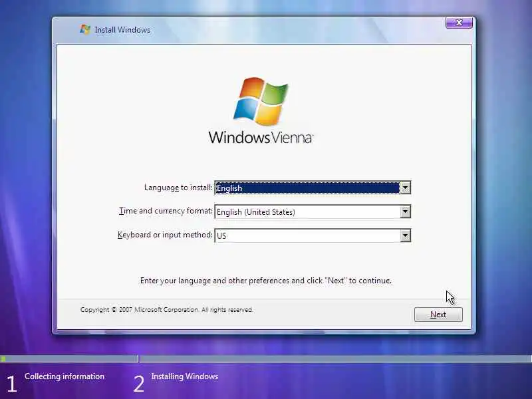Close the Install Windows dialog
Screen dimensions: 532x399
tap(459, 23)
